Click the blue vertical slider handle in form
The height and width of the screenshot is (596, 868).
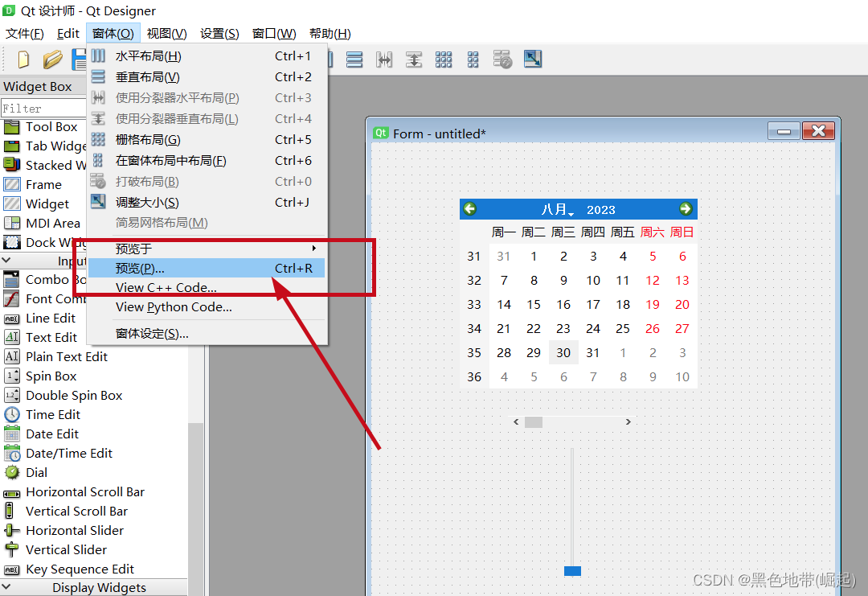pyautogui.click(x=572, y=570)
